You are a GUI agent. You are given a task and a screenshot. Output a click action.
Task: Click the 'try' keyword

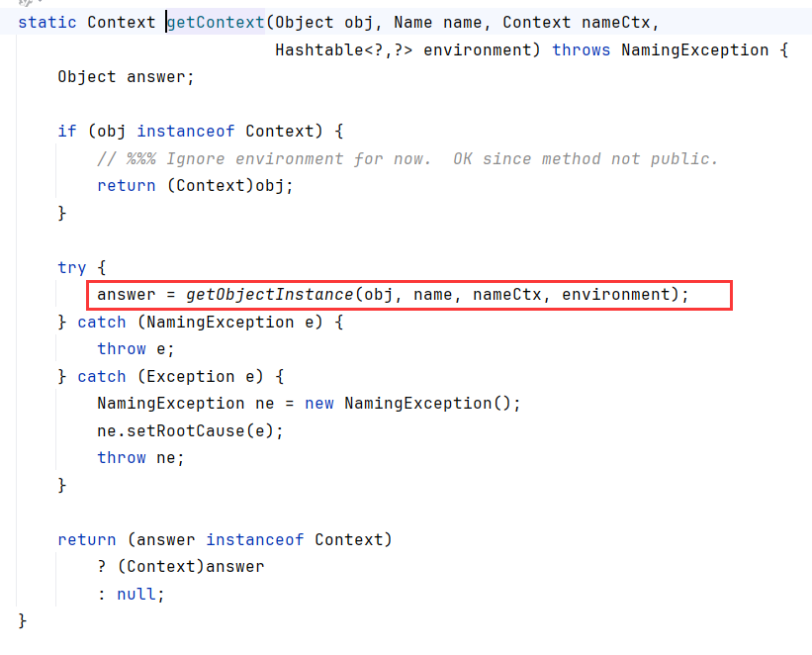(x=71, y=267)
